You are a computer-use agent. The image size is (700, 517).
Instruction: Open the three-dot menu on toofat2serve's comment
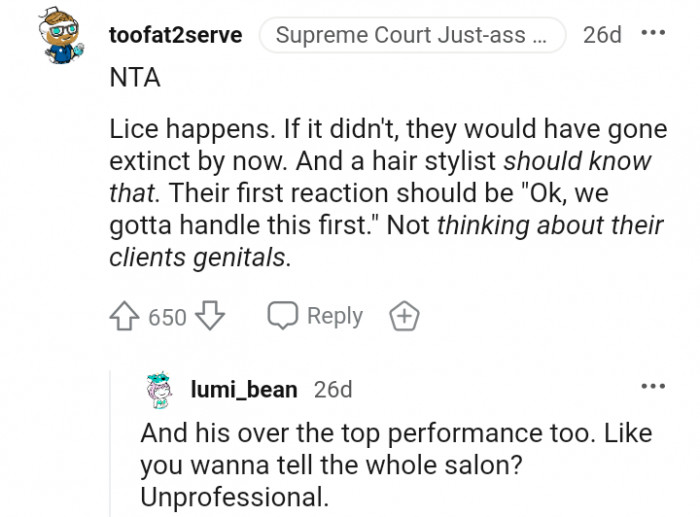653,34
